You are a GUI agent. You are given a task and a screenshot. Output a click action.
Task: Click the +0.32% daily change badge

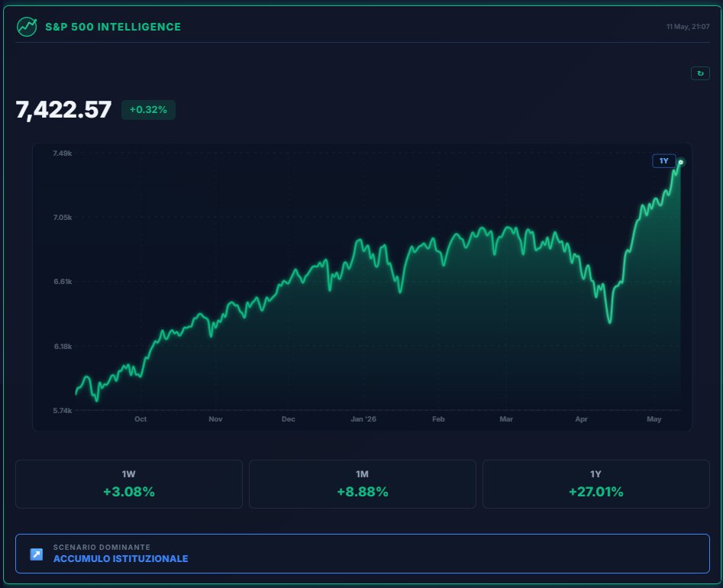148,110
